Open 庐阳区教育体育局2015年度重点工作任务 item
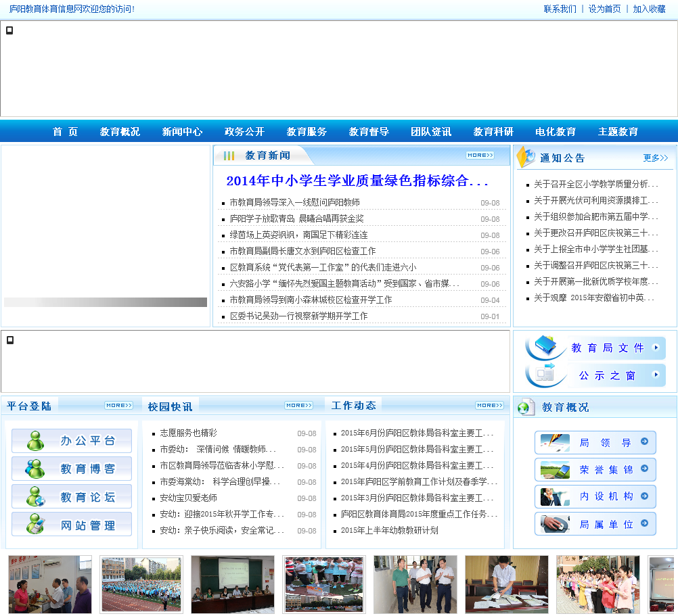 point(419,514)
